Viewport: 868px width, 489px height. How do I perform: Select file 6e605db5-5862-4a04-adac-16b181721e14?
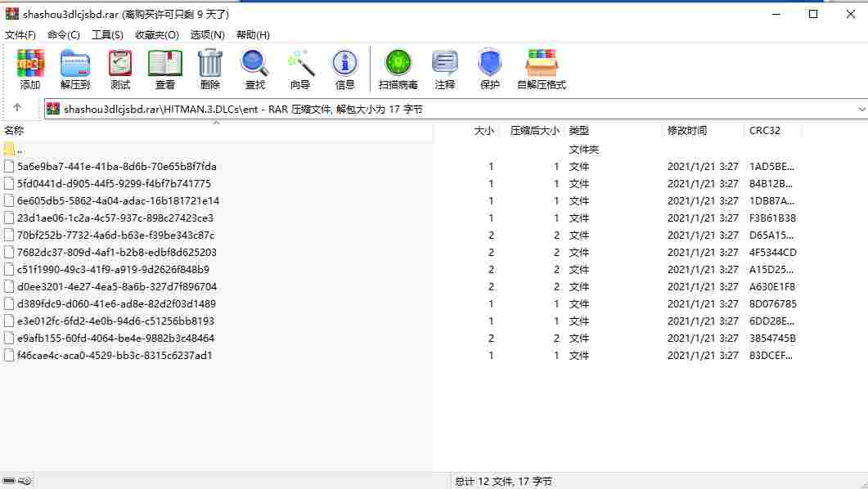pos(118,201)
